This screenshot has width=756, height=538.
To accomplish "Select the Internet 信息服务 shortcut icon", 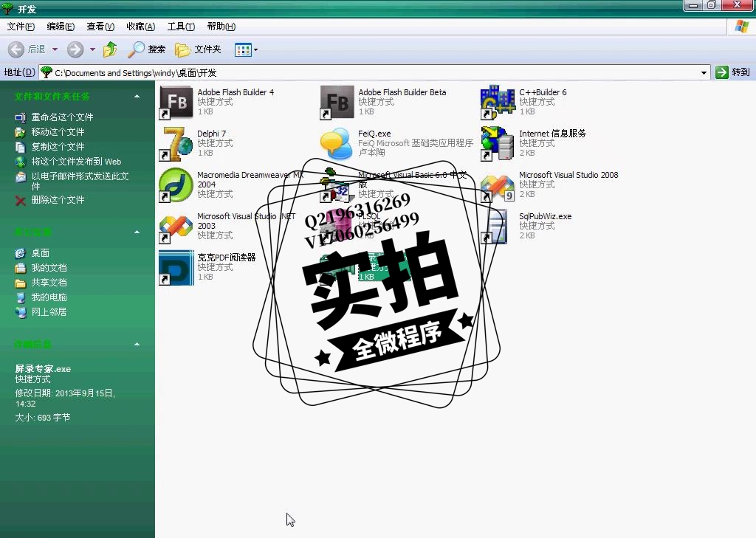I will coord(498,144).
